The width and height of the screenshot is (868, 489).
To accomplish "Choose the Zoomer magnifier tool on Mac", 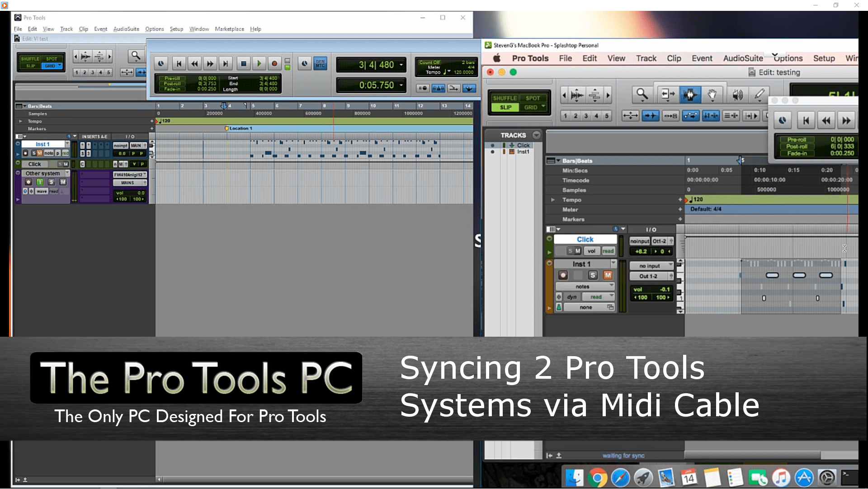I will click(x=642, y=94).
